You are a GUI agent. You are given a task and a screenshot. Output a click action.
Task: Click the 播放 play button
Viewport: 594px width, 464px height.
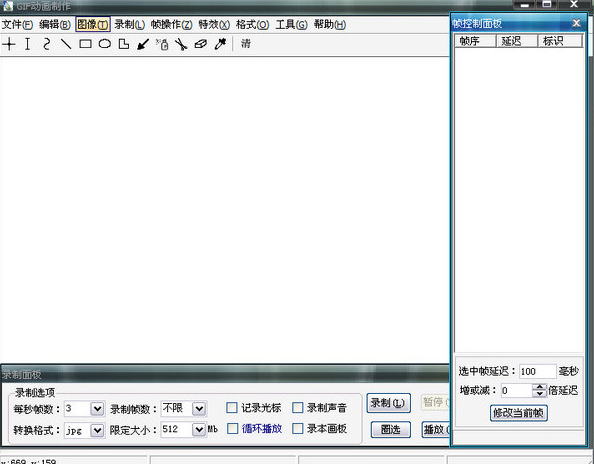coord(436,430)
